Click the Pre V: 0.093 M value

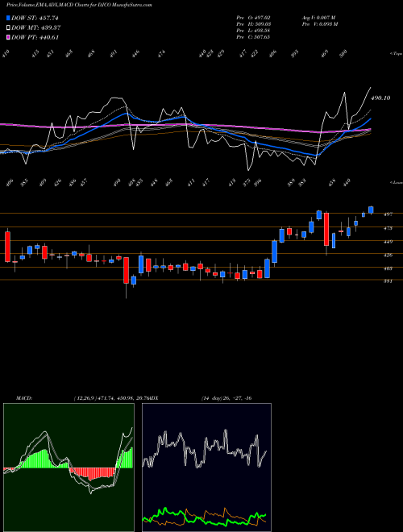pyautogui.click(x=319, y=23)
